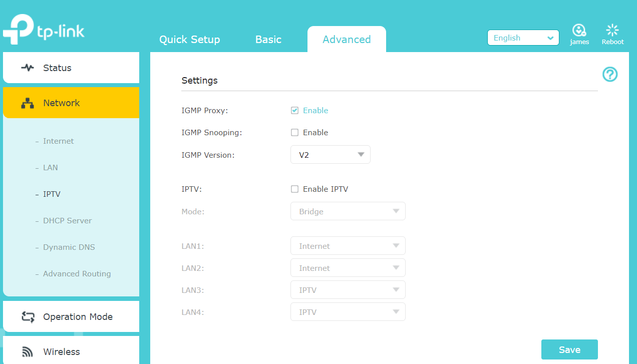Open the help question mark icon

click(609, 75)
